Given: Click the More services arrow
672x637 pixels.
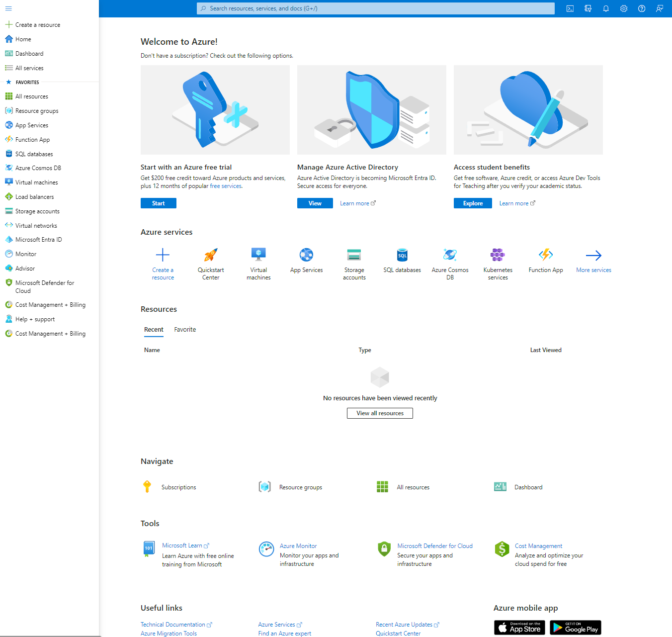Looking at the screenshot, I should click(x=593, y=256).
